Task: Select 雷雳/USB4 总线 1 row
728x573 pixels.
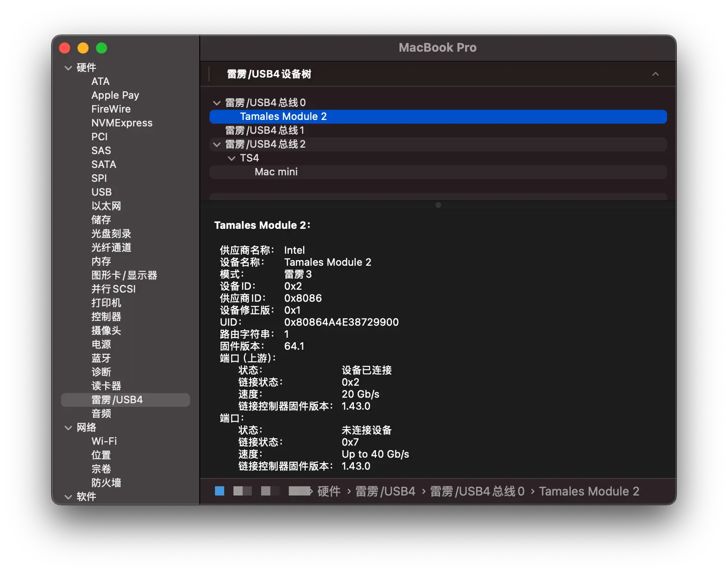Action: (x=438, y=131)
